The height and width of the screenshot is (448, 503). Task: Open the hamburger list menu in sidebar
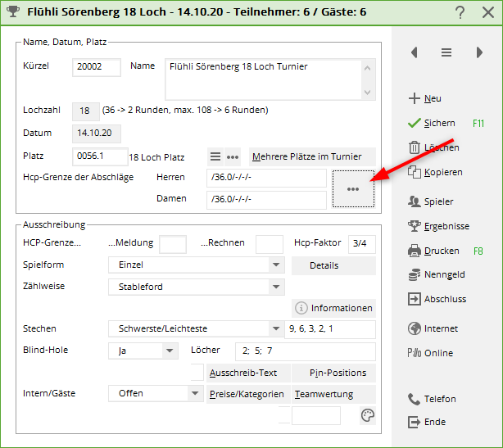click(446, 52)
